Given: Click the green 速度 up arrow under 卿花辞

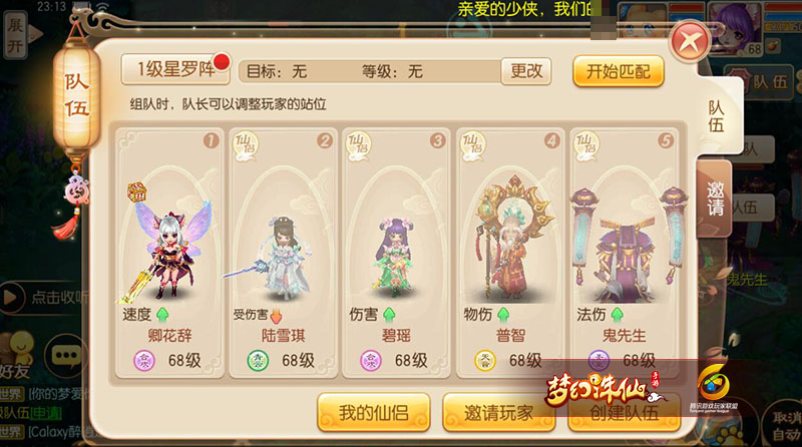Looking at the screenshot, I should (x=162, y=314).
